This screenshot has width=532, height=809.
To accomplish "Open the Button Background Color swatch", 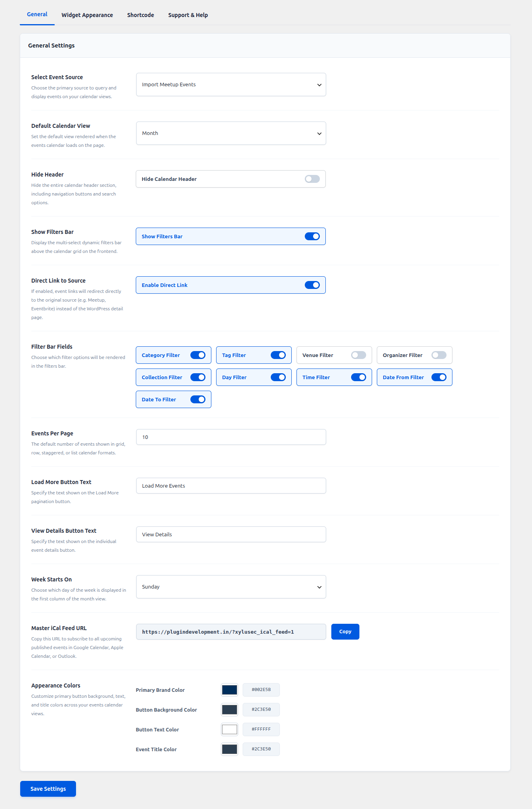I will (230, 710).
